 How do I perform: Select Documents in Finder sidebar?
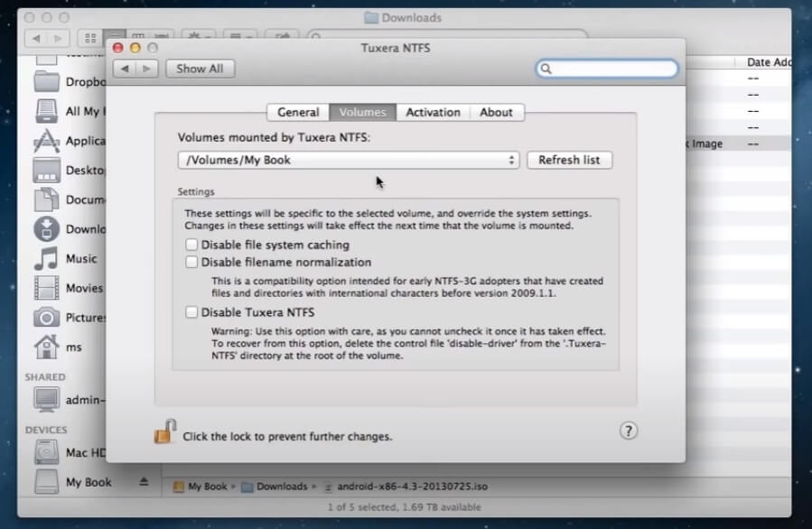coord(70,200)
